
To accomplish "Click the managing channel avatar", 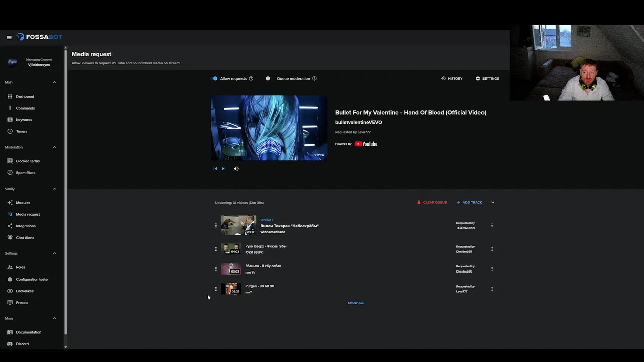I will tap(13, 62).
